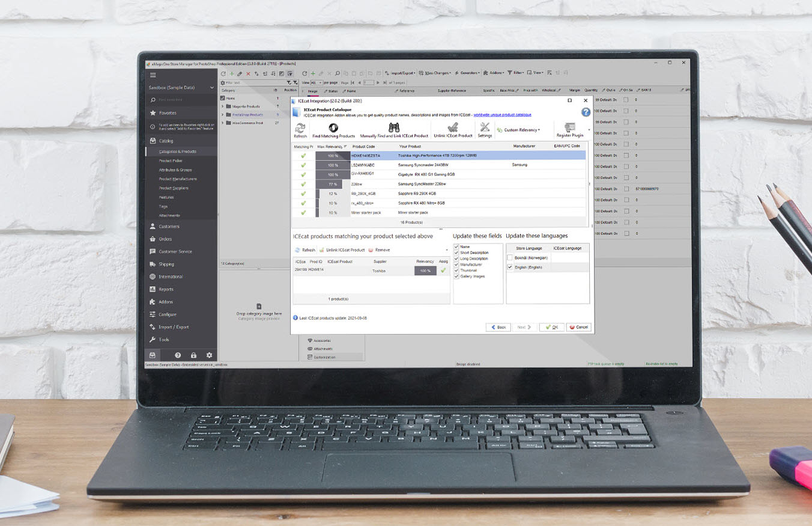The width and height of the screenshot is (812, 526).
Task: Click the Cancel button
Action: (x=579, y=327)
